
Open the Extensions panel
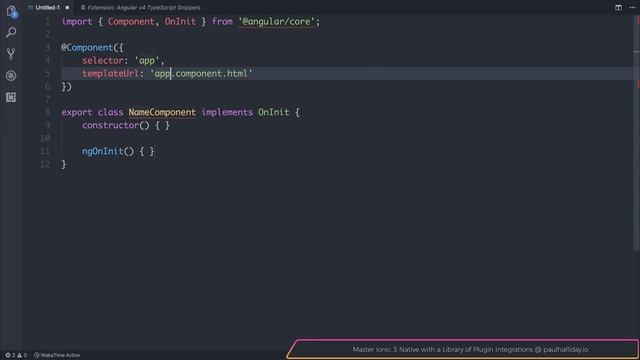pyautogui.click(x=11, y=97)
